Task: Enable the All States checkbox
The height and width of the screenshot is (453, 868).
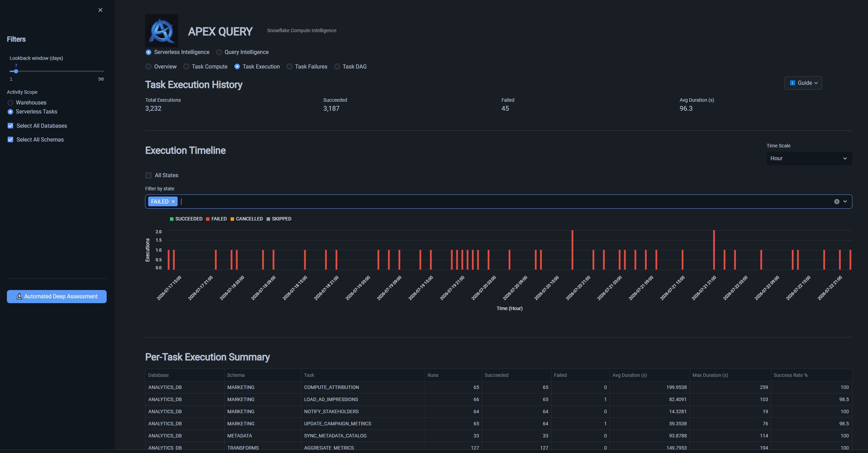Action: (x=149, y=175)
